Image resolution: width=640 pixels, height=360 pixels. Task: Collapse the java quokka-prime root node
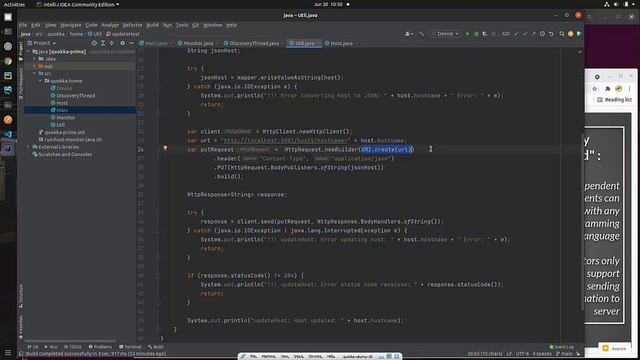pyautogui.click(x=29, y=52)
